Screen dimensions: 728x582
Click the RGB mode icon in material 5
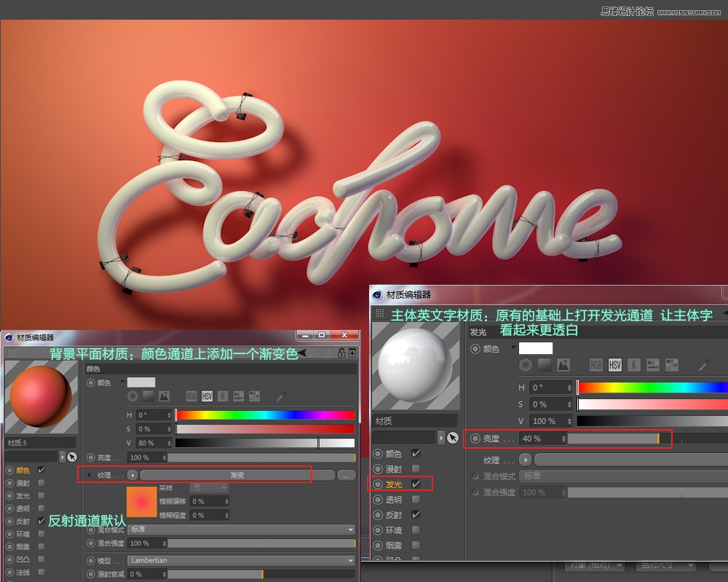tap(191, 396)
